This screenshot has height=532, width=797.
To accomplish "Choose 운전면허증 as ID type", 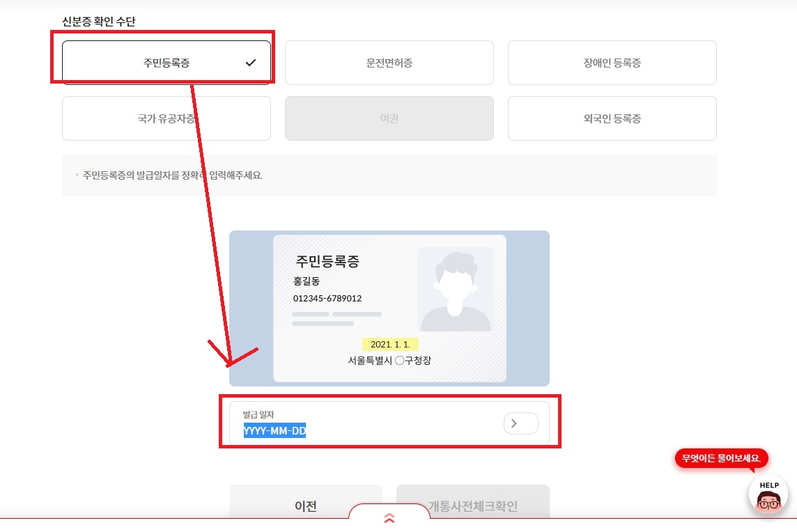I will coord(389,63).
